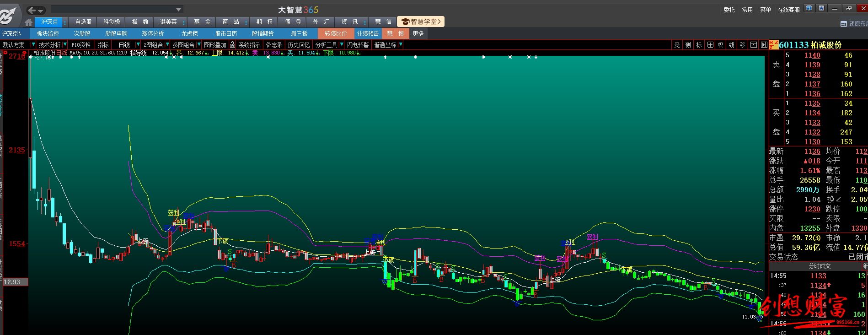The height and width of the screenshot is (335, 868).
Task: Click the 线 drawing line icon
Action: (732, 45)
